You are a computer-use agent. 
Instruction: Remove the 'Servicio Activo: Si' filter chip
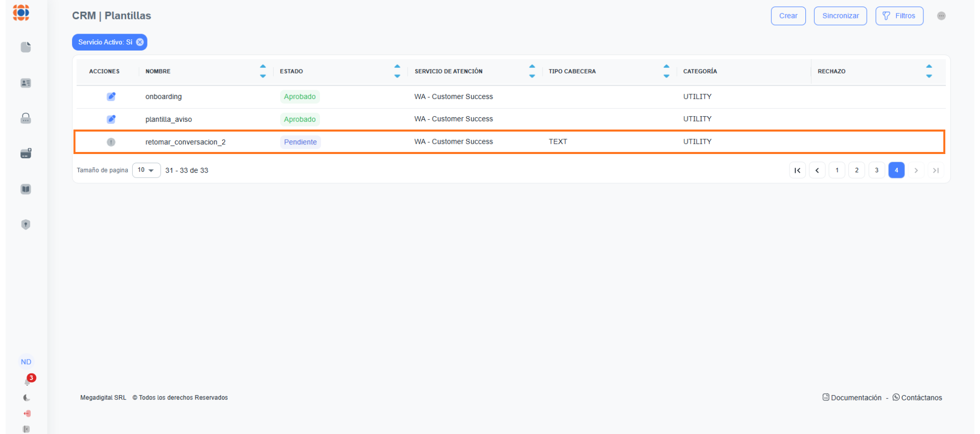click(x=140, y=42)
